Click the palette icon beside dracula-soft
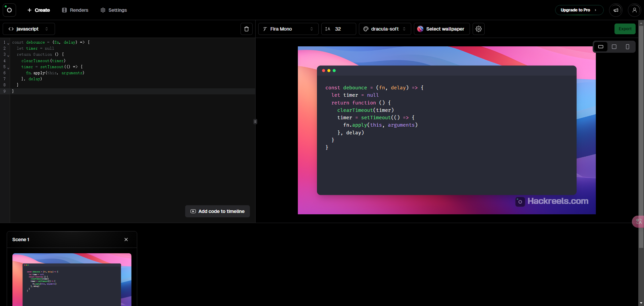 point(366,29)
